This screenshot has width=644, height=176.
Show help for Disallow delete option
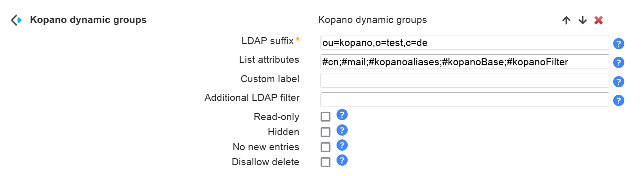point(342,160)
